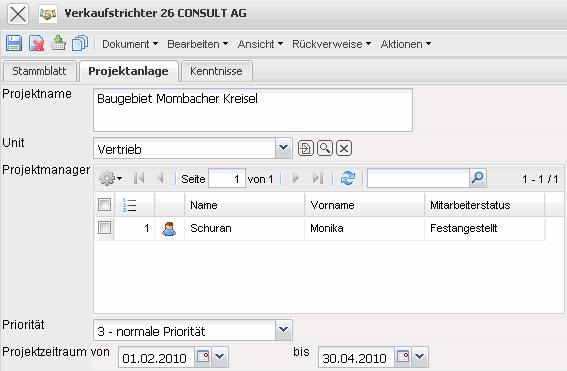The width and height of the screenshot is (567, 371).
Task: Refresh the Projektmanager list
Action: [348, 178]
